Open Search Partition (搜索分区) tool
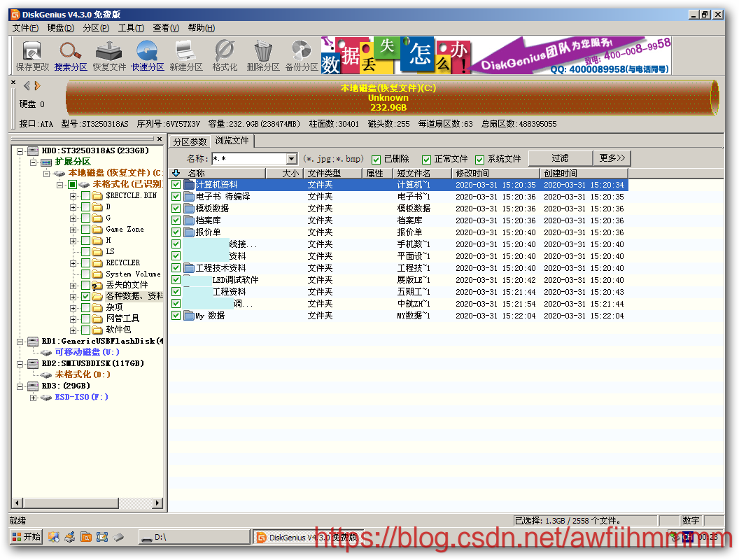 coord(71,55)
